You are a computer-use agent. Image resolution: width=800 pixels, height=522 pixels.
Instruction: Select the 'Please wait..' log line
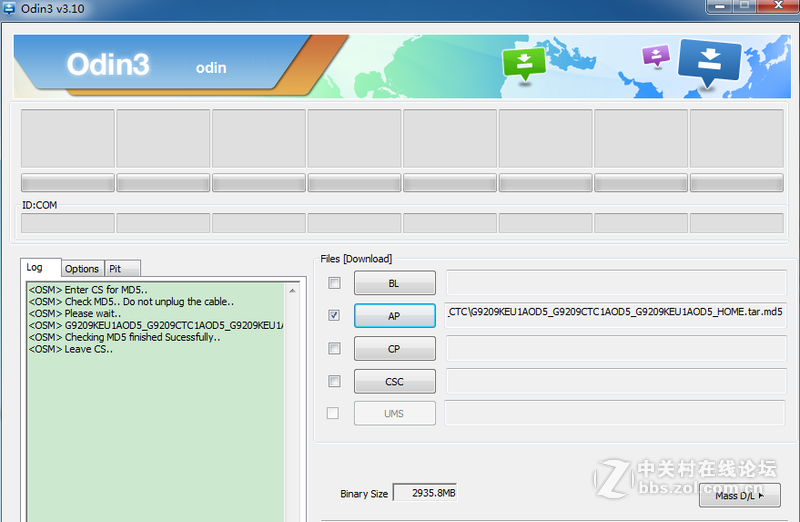pyautogui.click(x=75, y=313)
